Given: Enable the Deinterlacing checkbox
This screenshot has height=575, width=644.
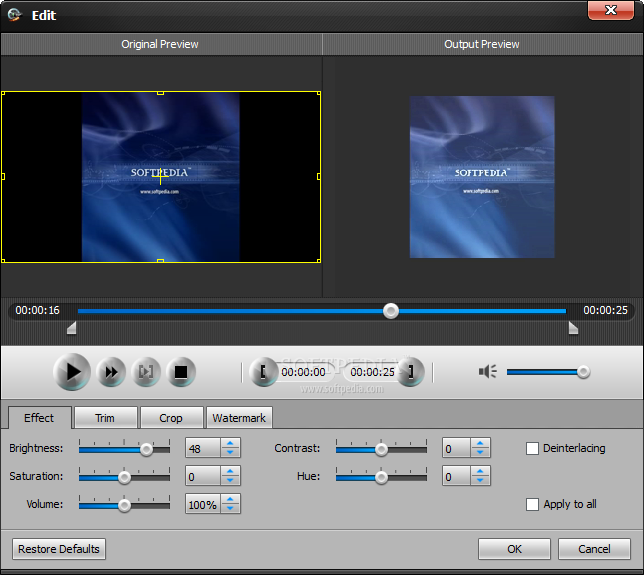Looking at the screenshot, I should click(x=532, y=448).
